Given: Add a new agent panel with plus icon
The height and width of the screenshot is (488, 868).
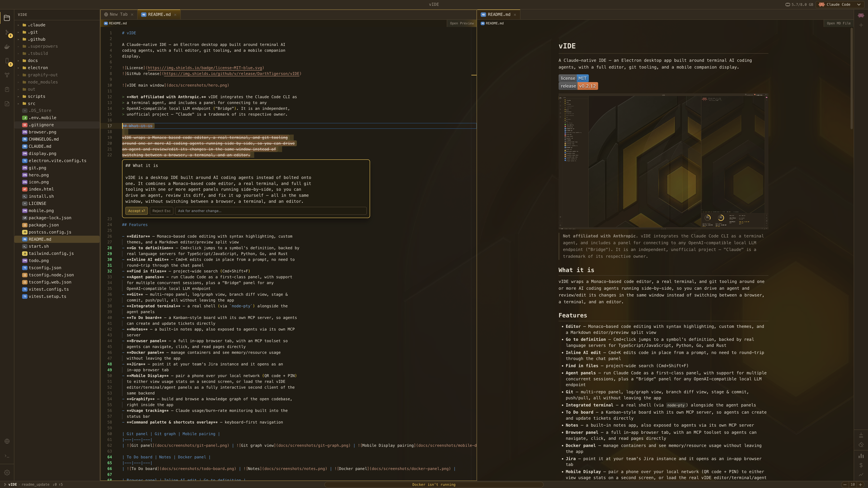Looking at the screenshot, I should tap(861, 25).
